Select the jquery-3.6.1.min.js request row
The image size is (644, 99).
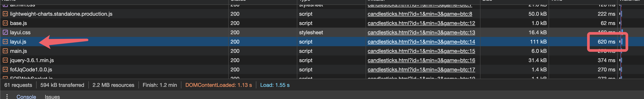pos(322,60)
